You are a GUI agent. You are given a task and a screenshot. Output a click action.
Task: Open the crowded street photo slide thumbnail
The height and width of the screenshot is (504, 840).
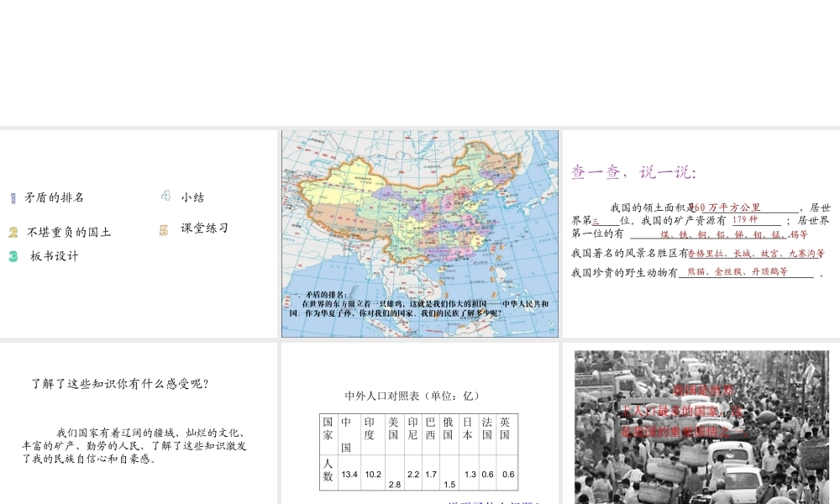701,423
